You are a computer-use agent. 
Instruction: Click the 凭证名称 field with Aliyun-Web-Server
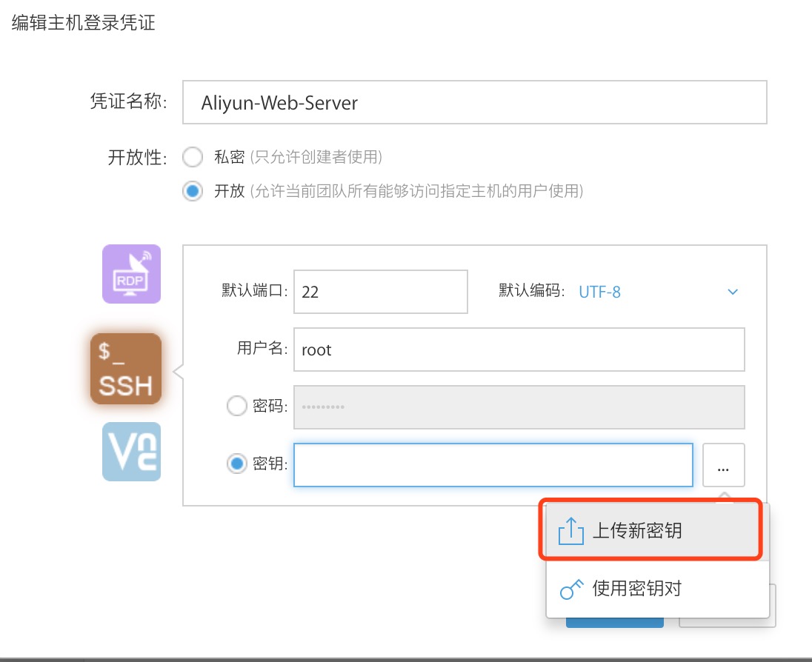(474, 102)
